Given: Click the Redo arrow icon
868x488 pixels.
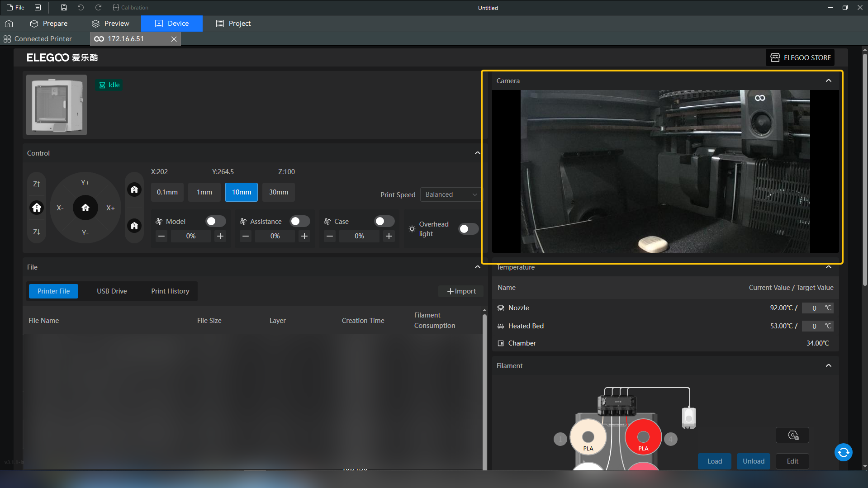Looking at the screenshot, I should pos(98,7).
